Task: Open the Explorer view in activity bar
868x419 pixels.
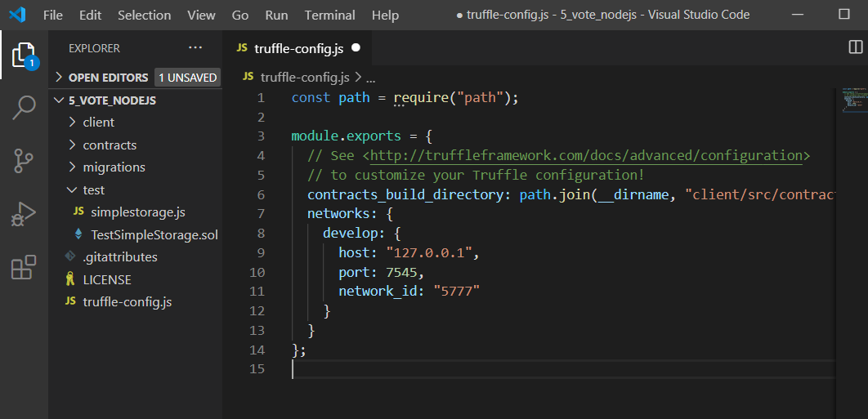Action: pyautogui.click(x=24, y=56)
